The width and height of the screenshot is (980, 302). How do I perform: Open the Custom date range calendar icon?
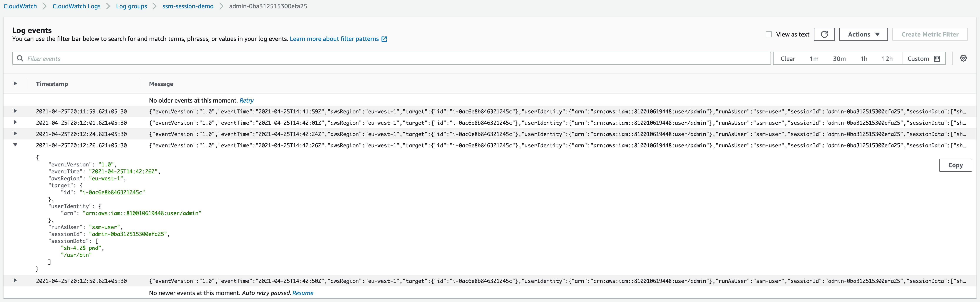pos(937,58)
